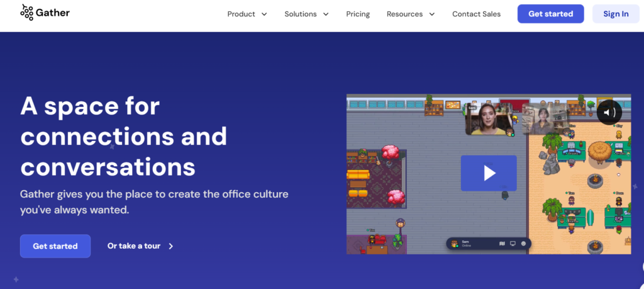Follow the Or take a tour link
This screenshot has width=644, height=289.
(134, 246)
